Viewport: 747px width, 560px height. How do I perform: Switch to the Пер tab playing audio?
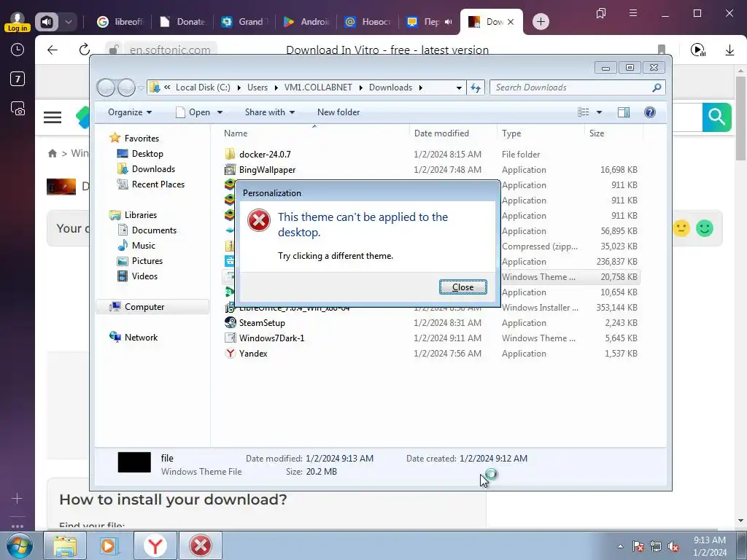429,22
